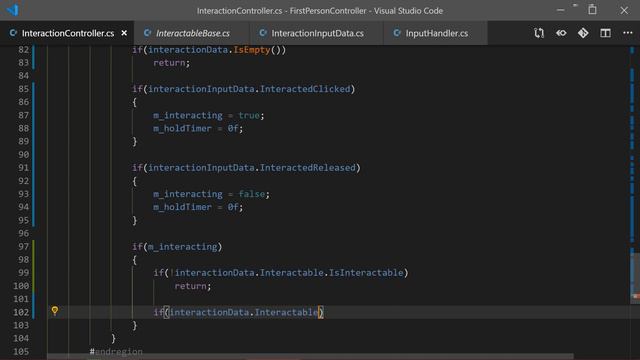The height and width of the screenshot is (360, 640).
Task: Click line number 102 in the gutter
Action: pos(21,312)
